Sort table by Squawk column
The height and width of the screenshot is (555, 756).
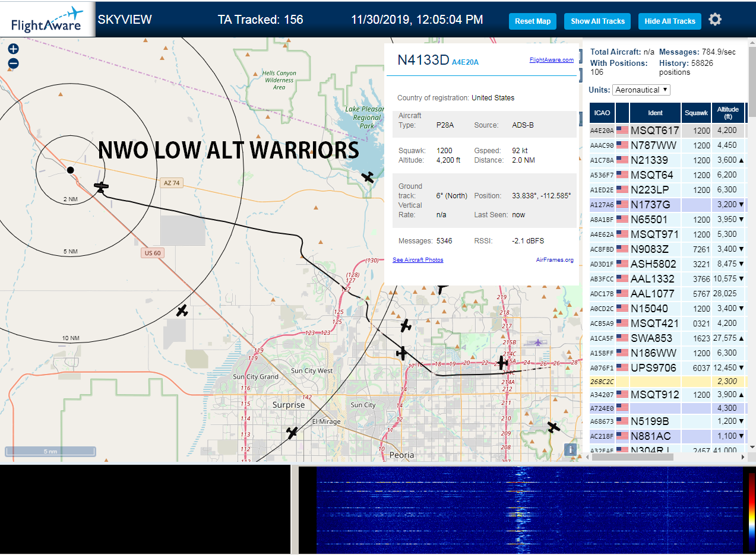tap(696, 113)
